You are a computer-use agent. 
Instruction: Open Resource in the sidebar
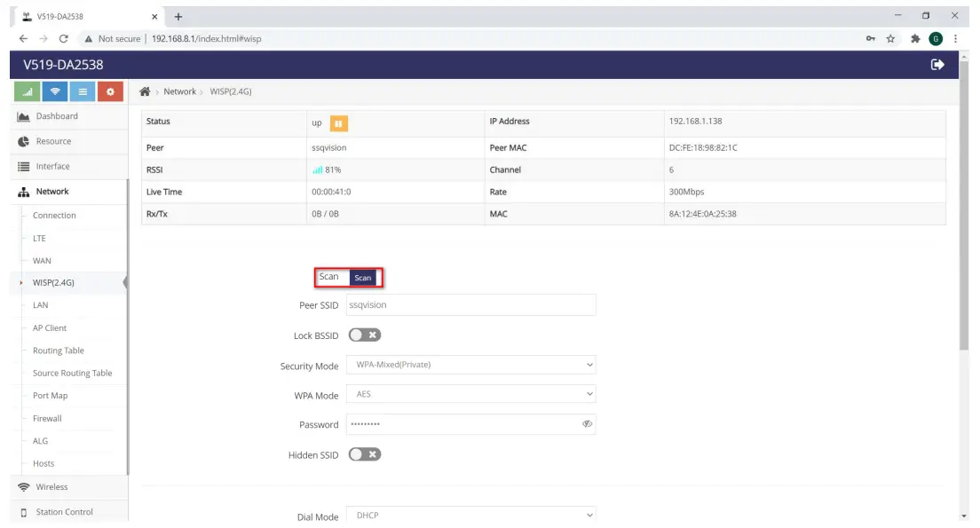pyautogui.click(x=68, y=141)
